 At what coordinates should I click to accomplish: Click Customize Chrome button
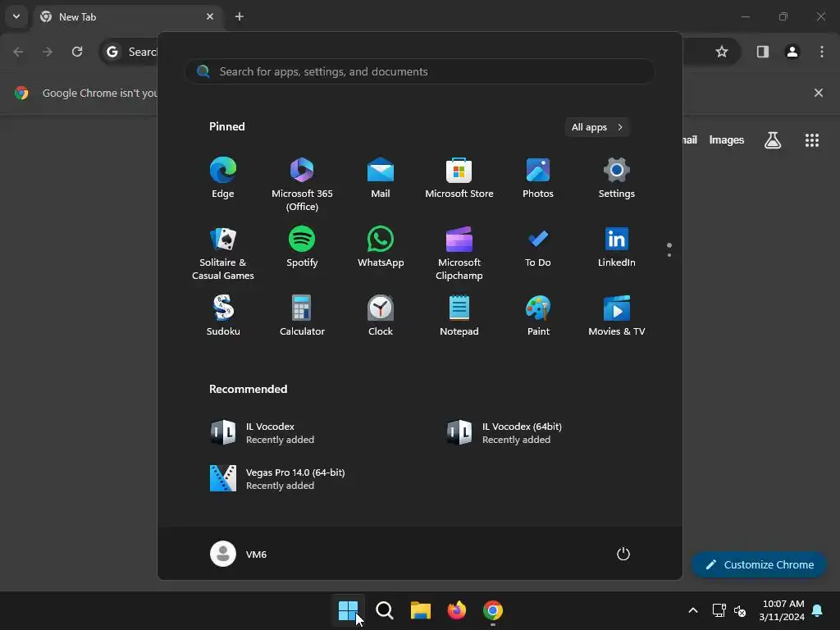759,564
